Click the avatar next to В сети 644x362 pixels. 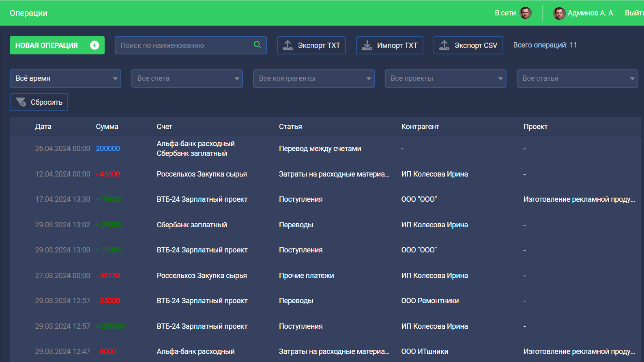pyautogui.click(x=526, y=13)
